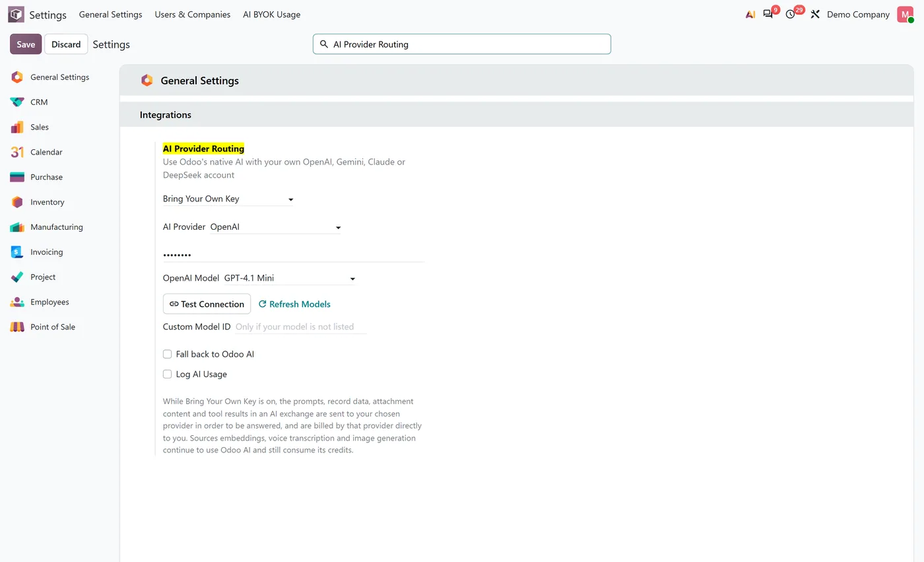Select the Manufacturing sidebar icon
The width and height of the screenshot is (924, 562).
coord(17,227)
